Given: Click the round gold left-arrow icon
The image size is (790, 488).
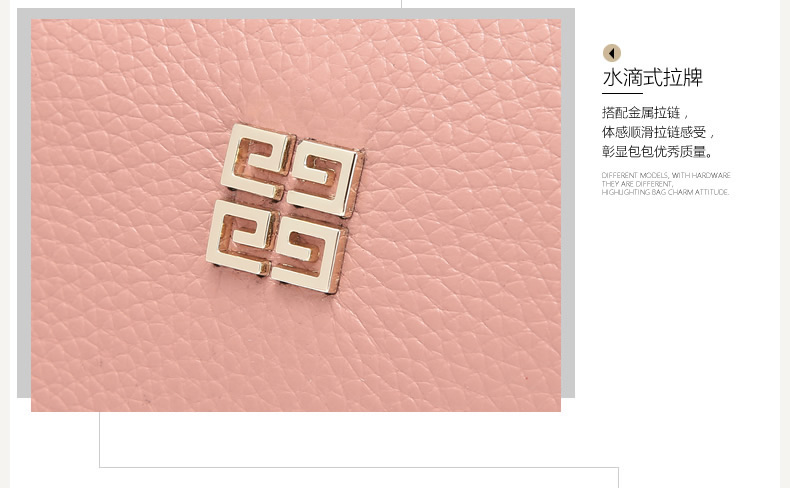Looking at the screenshot, I should 612,53.
